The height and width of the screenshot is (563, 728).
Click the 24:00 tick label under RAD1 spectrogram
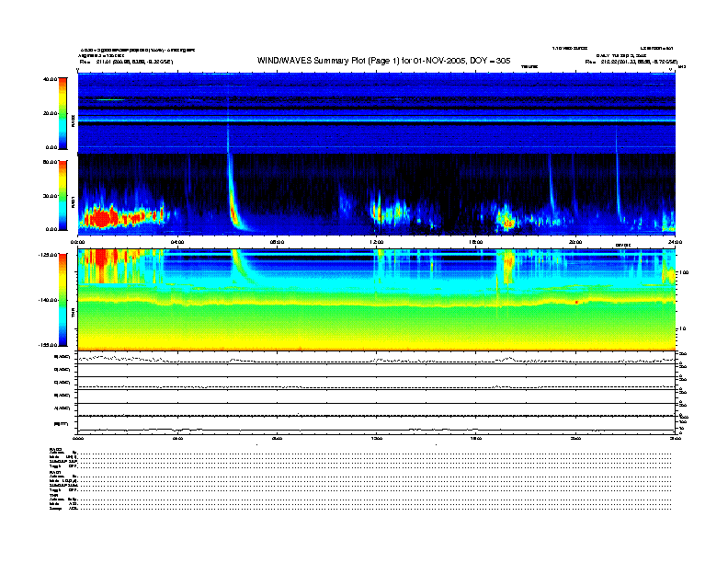pos(675,242)
